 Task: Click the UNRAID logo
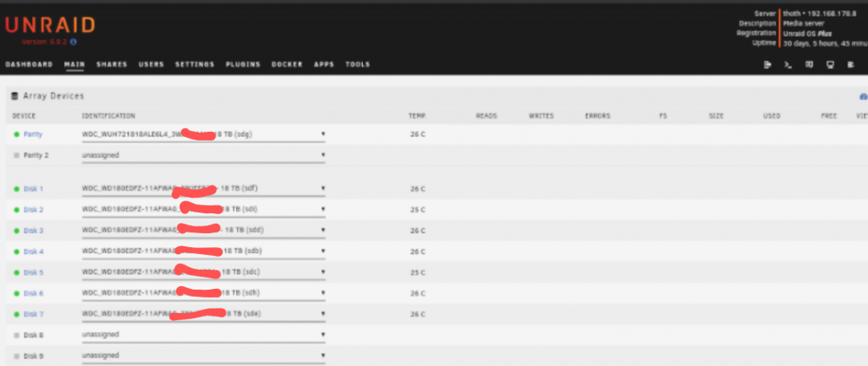coord(50,25)
